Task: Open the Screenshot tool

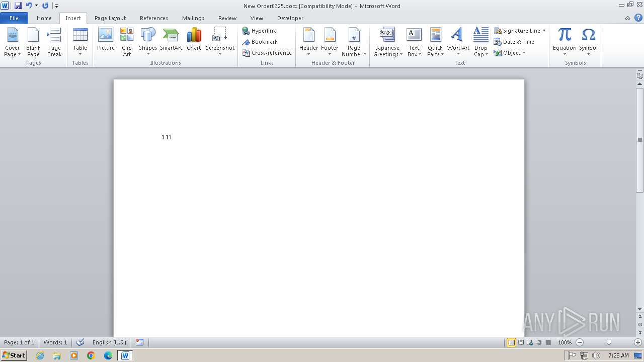Action: [x=220, y=42]
